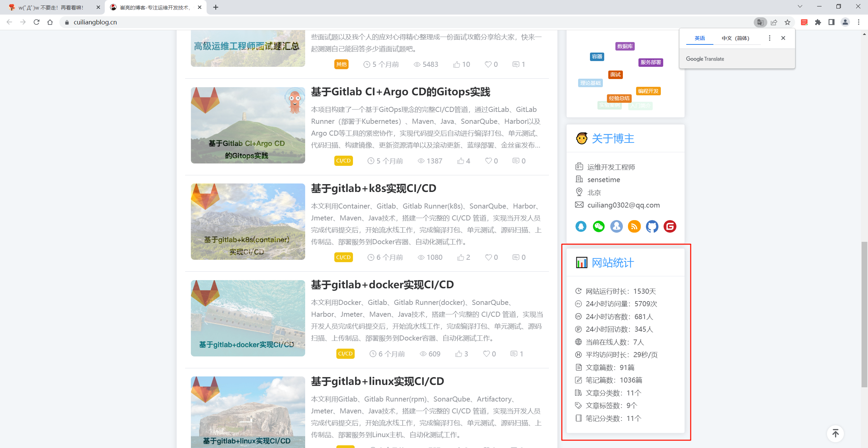
Task: Click the 服务部署 tag in tag cloud
Action: coord(651,62)
